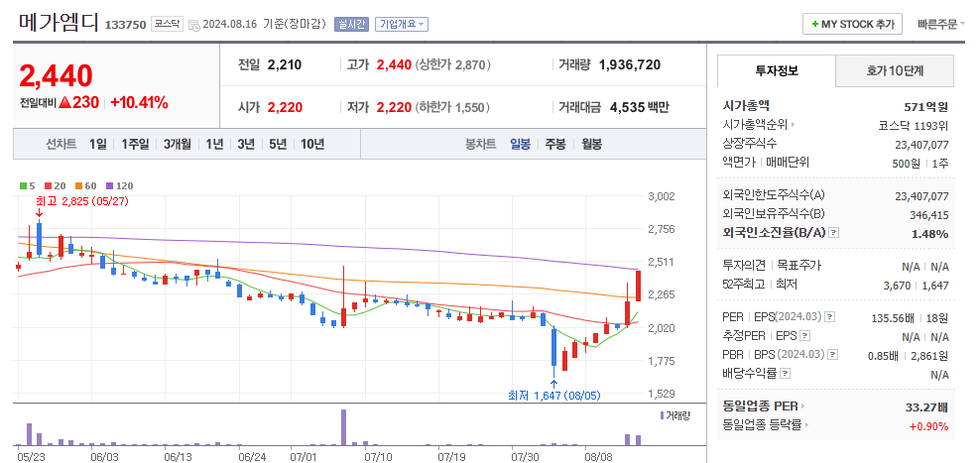The height and width of the screenshot is (463, 980).
Task: Click the green 5-day moving average legend
Action: tap(28, 185)
